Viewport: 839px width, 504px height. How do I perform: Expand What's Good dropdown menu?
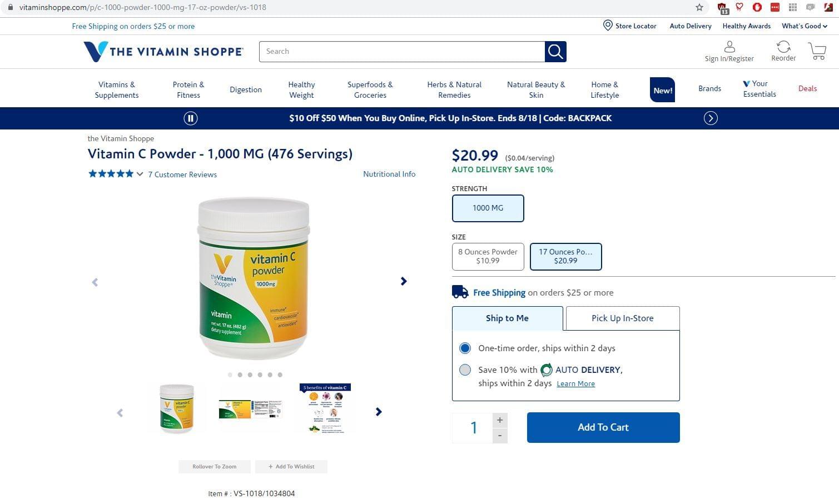(x=804, y=26)
